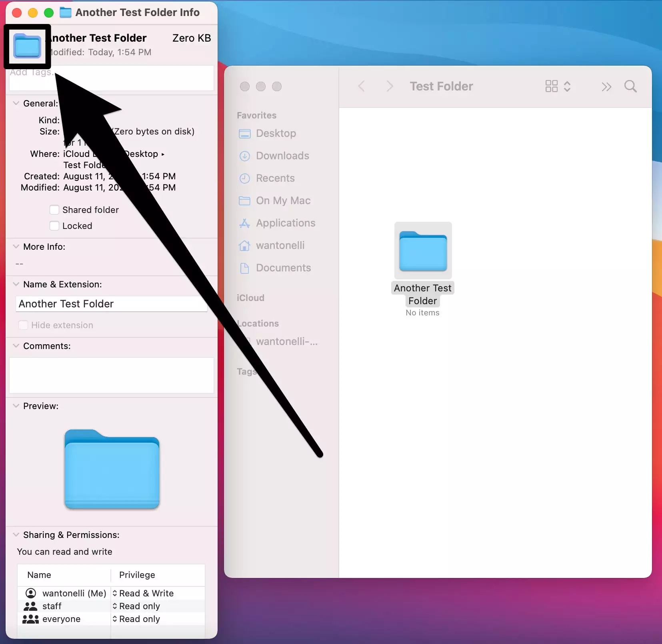Image resolution: width=662 pixels, height=644 pixels.
Task: Open Documents from the sidebar
Action: 283,268
